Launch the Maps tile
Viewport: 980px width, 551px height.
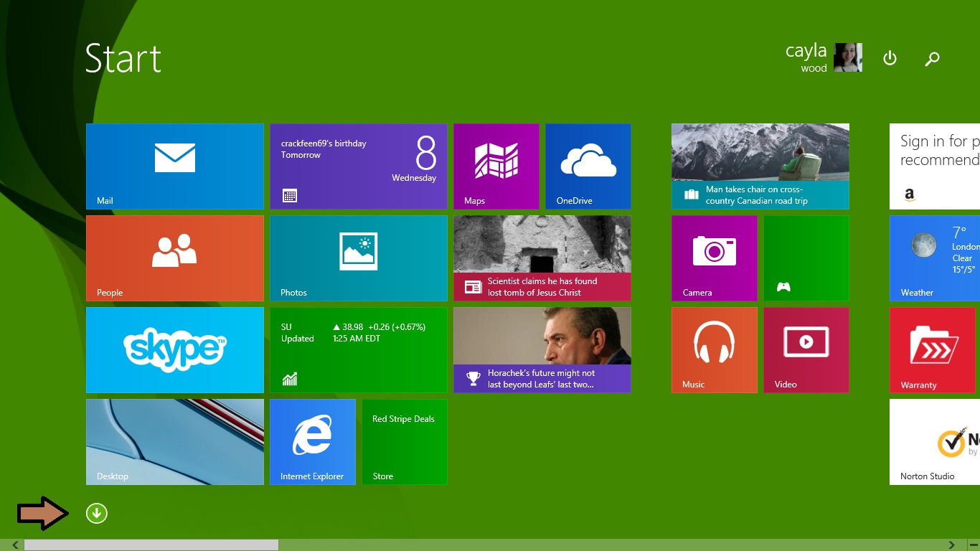(x=496, y=166)
